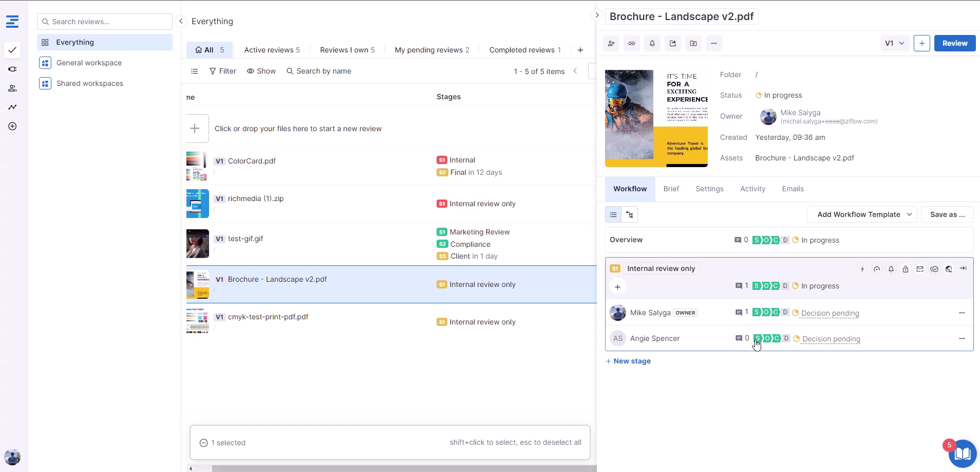Copy the review link via the link icon
The width and height of the screenshot is (980, 472).
pos(632,43)
